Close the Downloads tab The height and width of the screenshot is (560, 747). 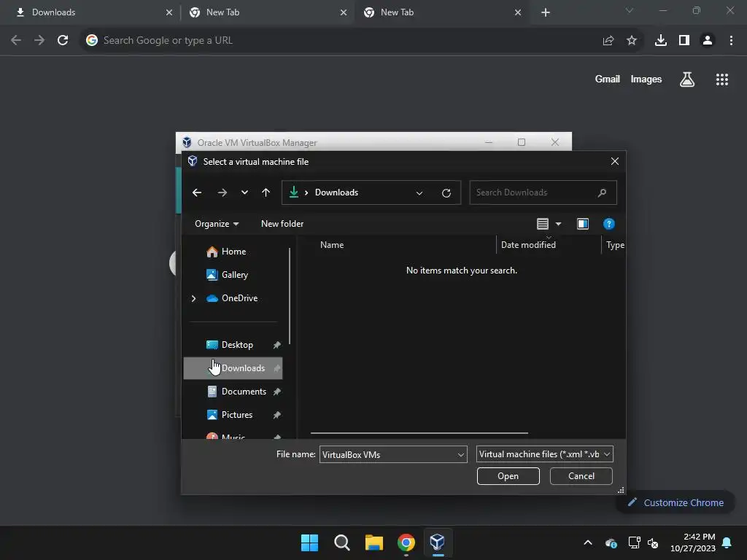tap(169, 12)
